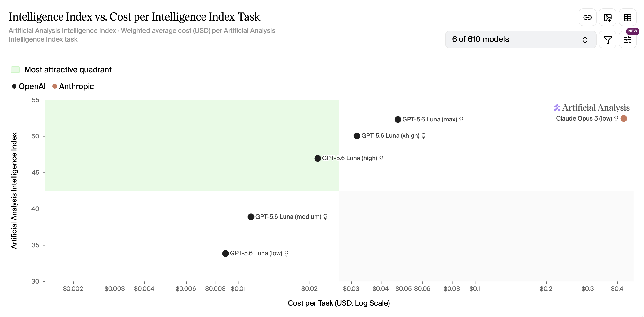The height and width of the screenshot is (317, 644).
Task: Copy the chart link icon
Action: pos(587,17)
